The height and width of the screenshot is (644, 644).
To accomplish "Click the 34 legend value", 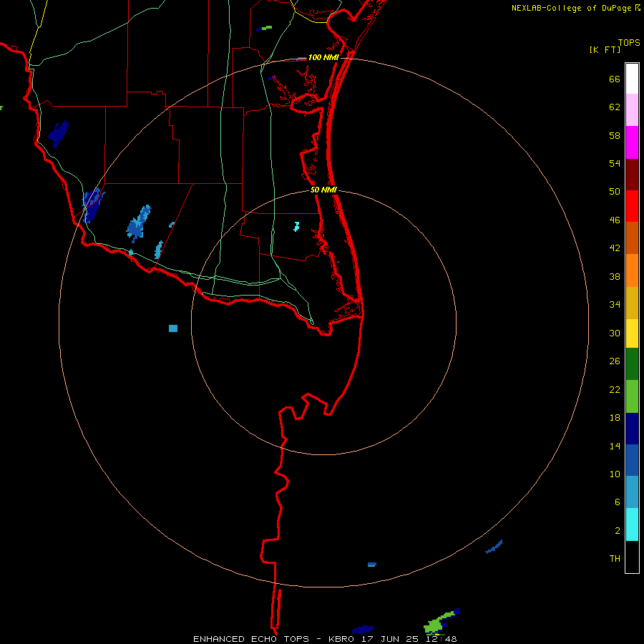I will [x=615, y=305].
